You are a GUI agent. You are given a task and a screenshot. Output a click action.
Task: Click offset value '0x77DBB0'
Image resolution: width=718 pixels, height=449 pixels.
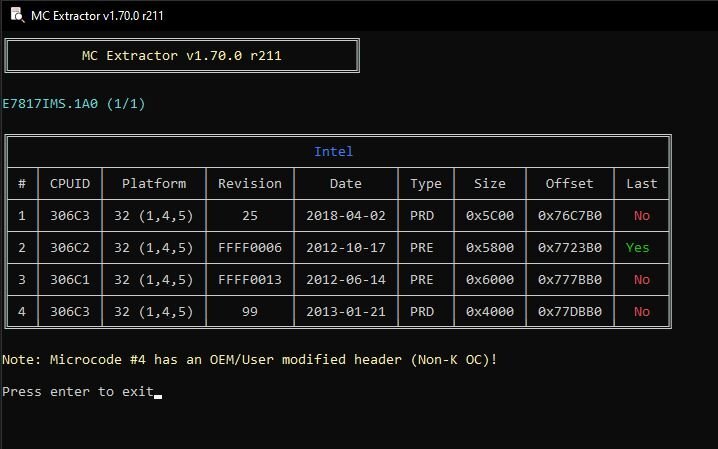pos(570,312)
